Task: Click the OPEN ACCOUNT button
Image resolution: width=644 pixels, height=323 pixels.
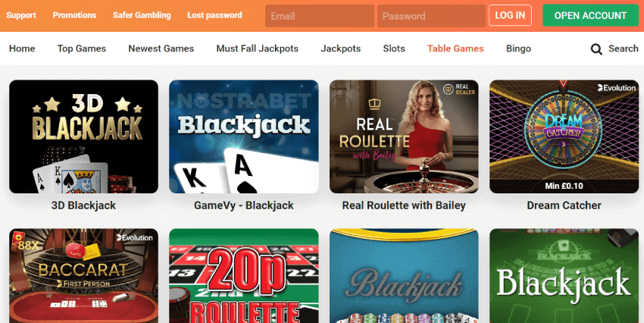Action: pos(591,16)
